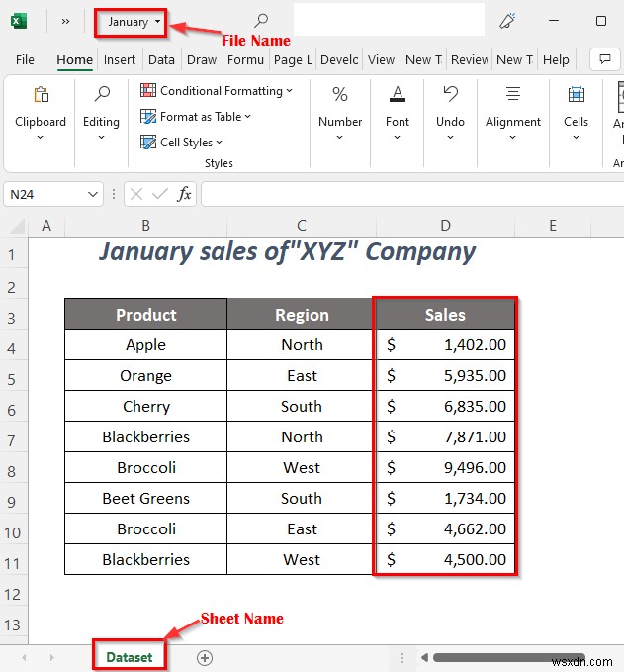Open the Name Box dropdown arrow

click(x=93, y=195)
